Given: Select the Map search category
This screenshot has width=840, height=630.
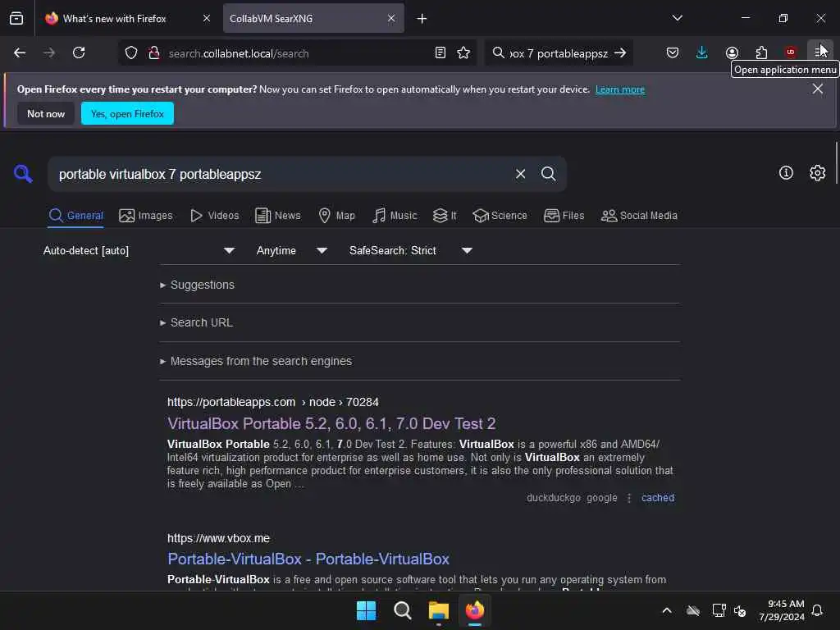Looking at the screenshot, I should (x=336, y=216).
